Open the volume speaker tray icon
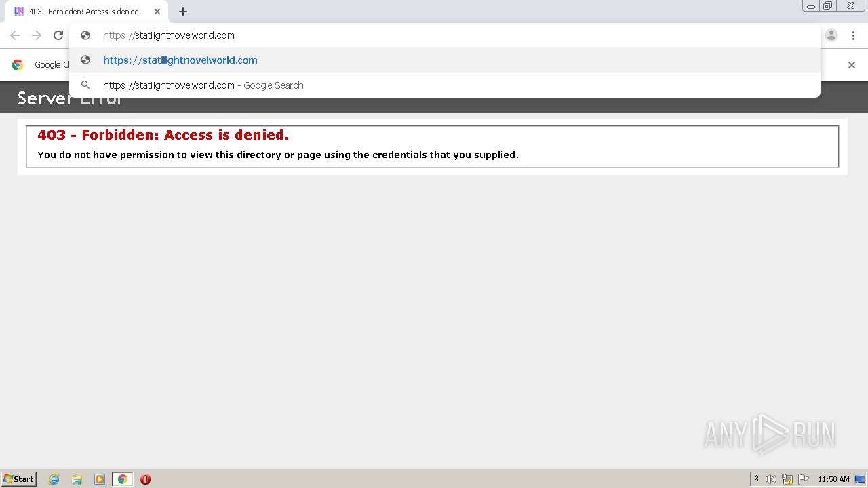 click(771, 479)
